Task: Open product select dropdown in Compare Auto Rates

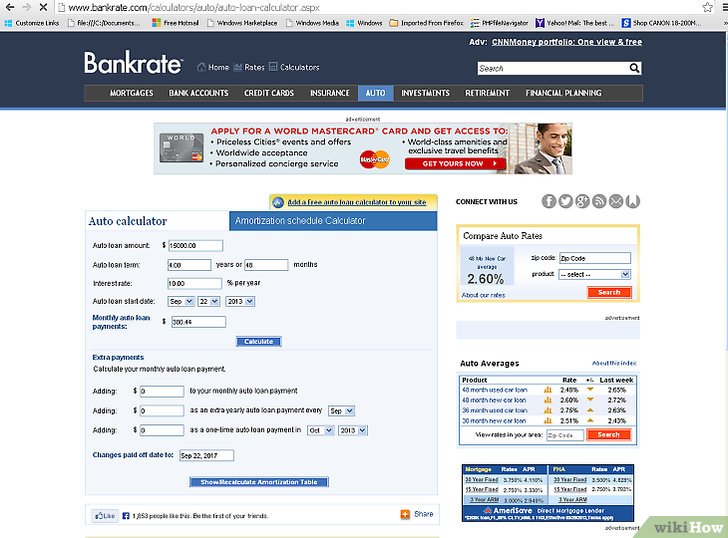Action: (x=594, y=274)
